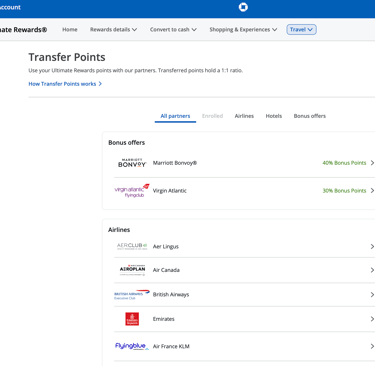Click 40% Bonus Points for Marriott
This screenshot has height=366, width=375.
pyautogui.click(x=344, y=163)
